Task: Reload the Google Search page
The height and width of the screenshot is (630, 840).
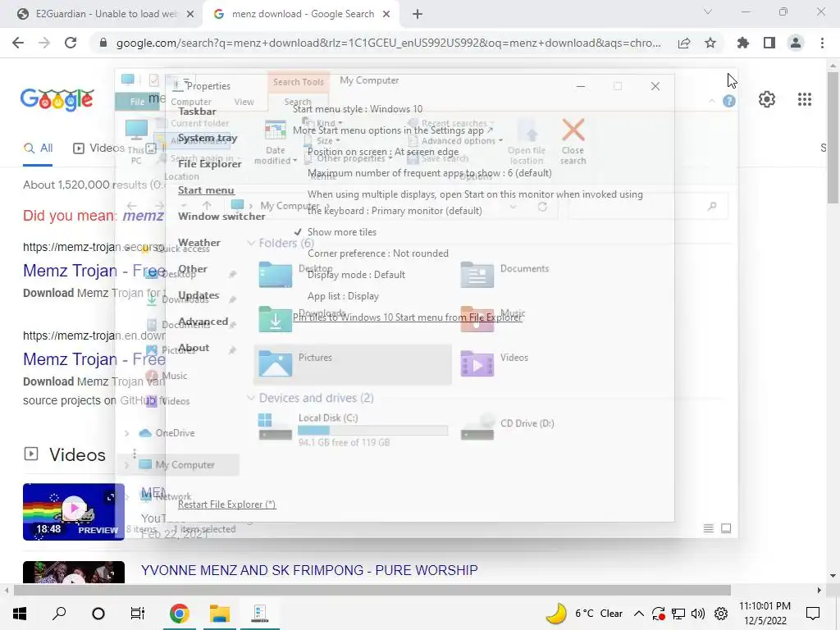Action: point(71,43)
